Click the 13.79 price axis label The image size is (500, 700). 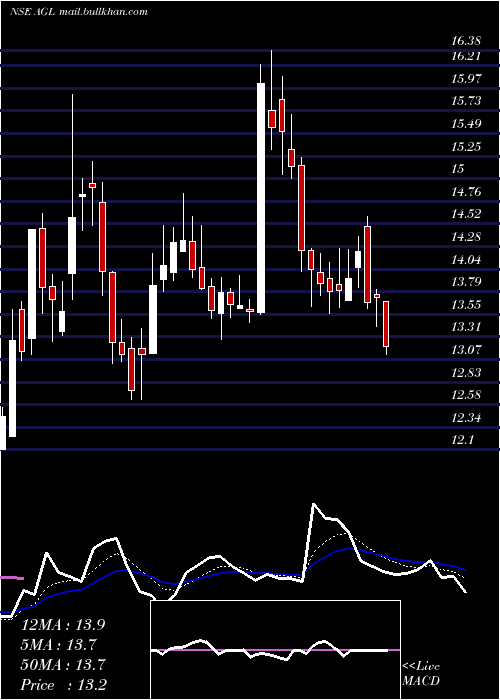coord(467,282)
